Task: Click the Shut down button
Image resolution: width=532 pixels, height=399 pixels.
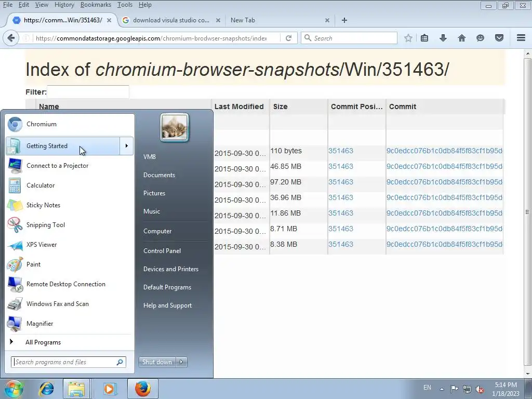Action: (157, 362)
